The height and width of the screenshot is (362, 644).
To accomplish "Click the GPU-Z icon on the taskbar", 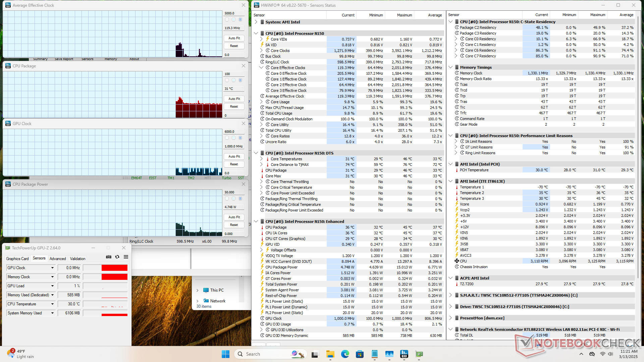I will (x=419, y=354).
